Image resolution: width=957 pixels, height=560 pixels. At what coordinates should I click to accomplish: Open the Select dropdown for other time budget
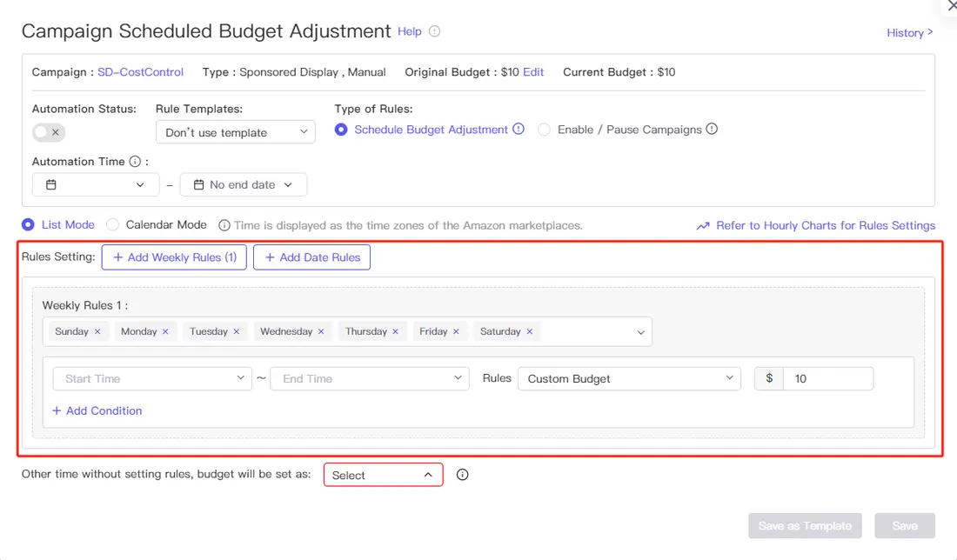(384, 475)
